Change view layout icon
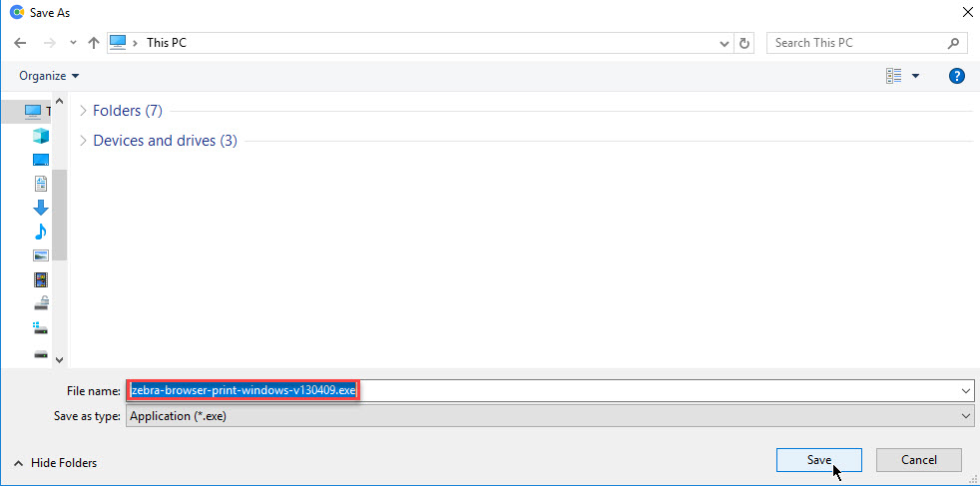The image size is (980, 486). 894,76
